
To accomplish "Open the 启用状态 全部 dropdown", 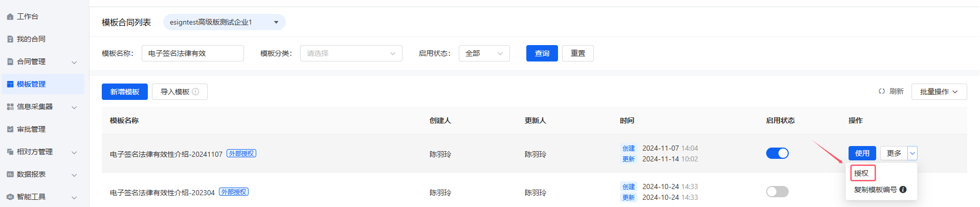I will coord(484,53).
